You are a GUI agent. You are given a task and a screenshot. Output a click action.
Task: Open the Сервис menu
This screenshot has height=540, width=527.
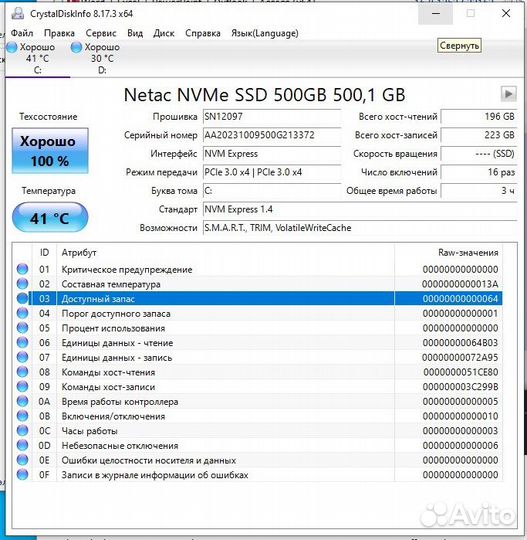click(x=101, y=33)
